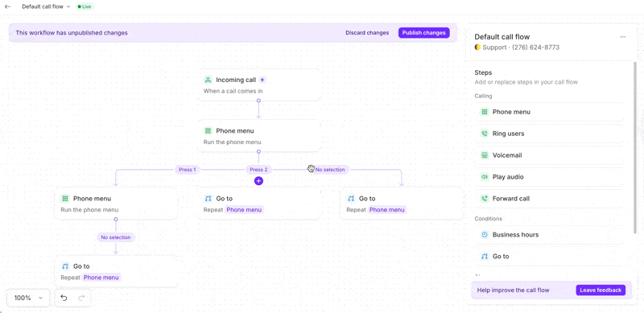Screen dimensions: 644x313
Task: Add the Phone menu step from the Calling list
Action: [550, 112]
